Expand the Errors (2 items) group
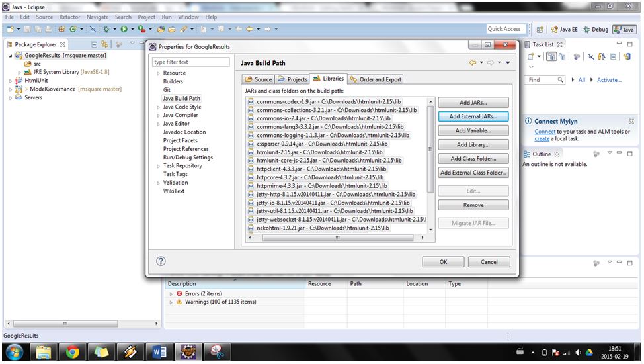This screenshot has height=364, width=644. [x=171, y=294]
